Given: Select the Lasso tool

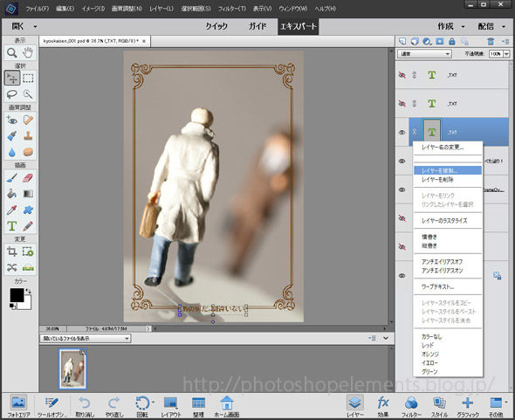Looking at the screenshot, I should 12,94.
